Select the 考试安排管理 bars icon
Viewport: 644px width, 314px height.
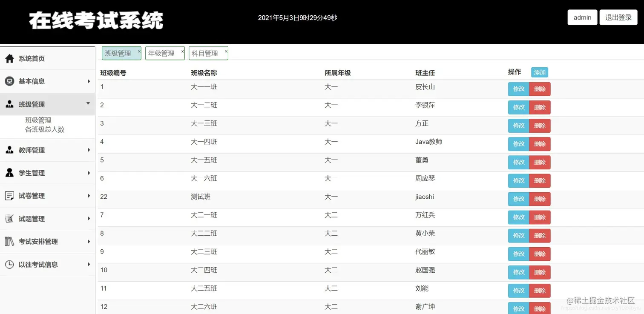(9, 241)
